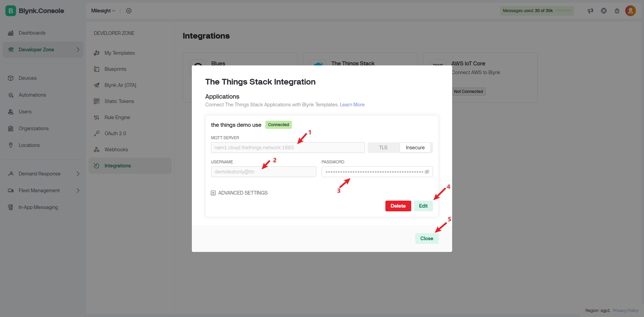Image resolution: width=644 pixels, height=317 pixels.
Task: Open Rule Engine menu item
Action: click(x=130, y=117)
